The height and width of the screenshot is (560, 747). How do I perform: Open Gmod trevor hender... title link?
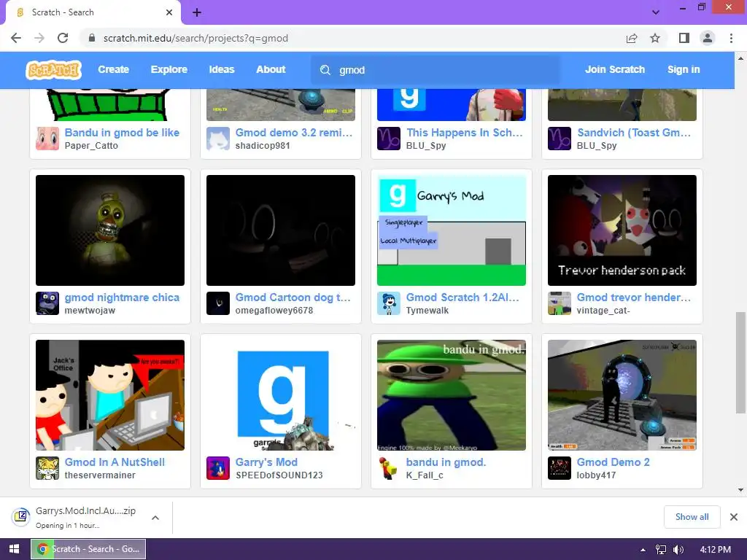[634, 297]
